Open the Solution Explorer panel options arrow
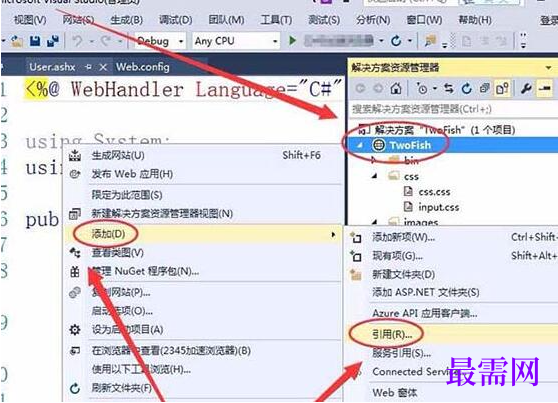558x403 pixels. [x=548, y=67]
